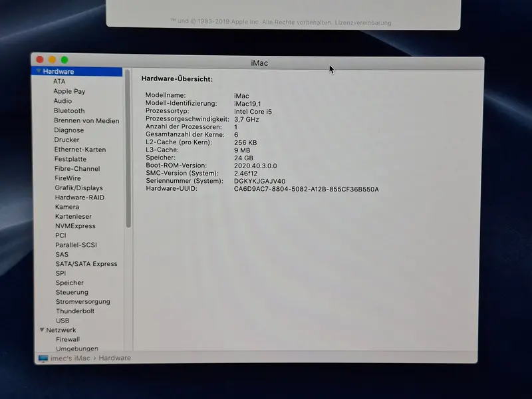Minimize the iMac window with yellow button
This screenshot has height=399, width=532.
click(x=53, y=60)
